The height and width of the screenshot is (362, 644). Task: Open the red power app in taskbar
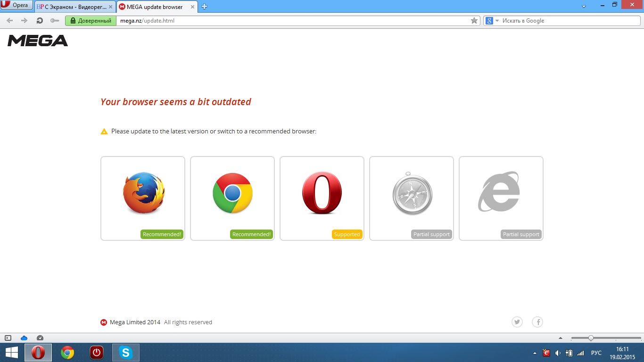[97, 353]
